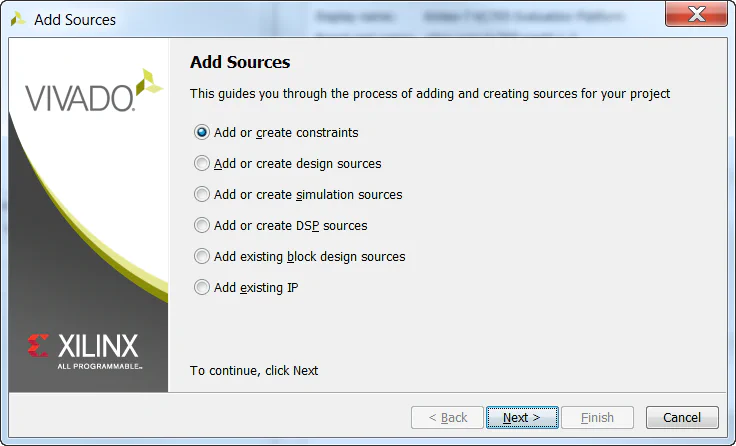Pick Add or create DSP sources
736x446 pixels.
click(202, 226)
